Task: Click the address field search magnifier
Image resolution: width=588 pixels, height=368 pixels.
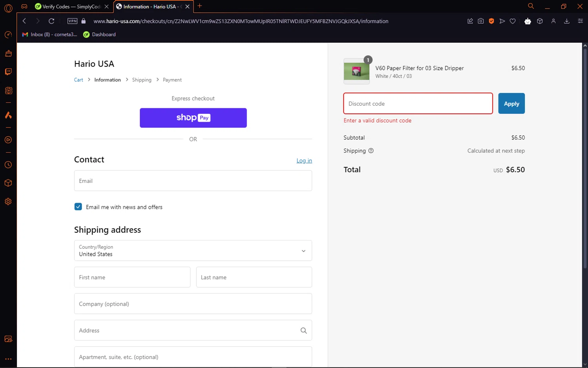Action: (x=303, y=331)
